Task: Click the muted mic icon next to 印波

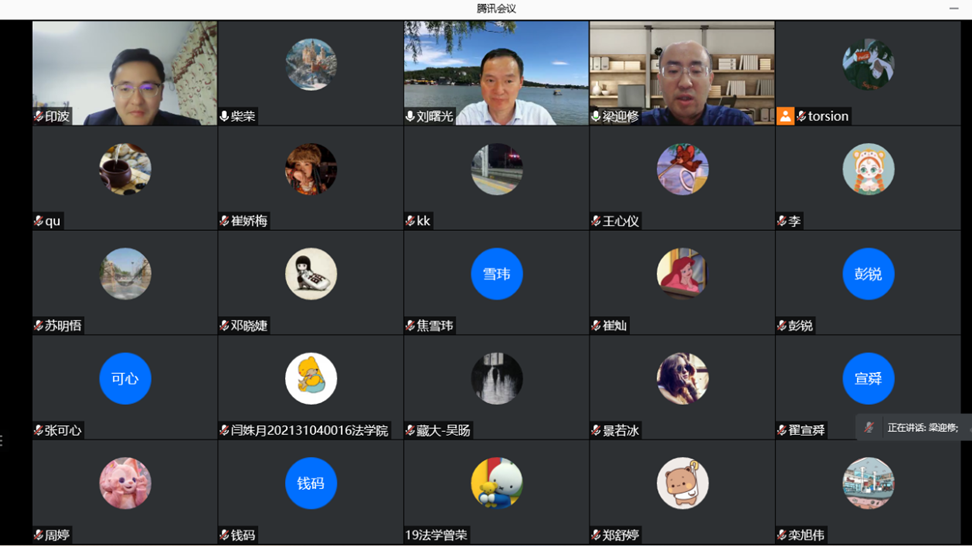Action: 39,117
